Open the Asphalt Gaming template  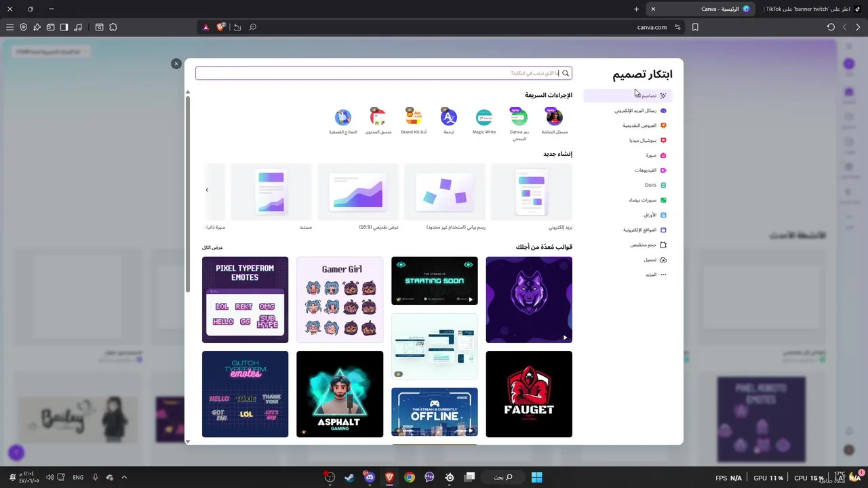pyautogui.click(x=340, y=394)
